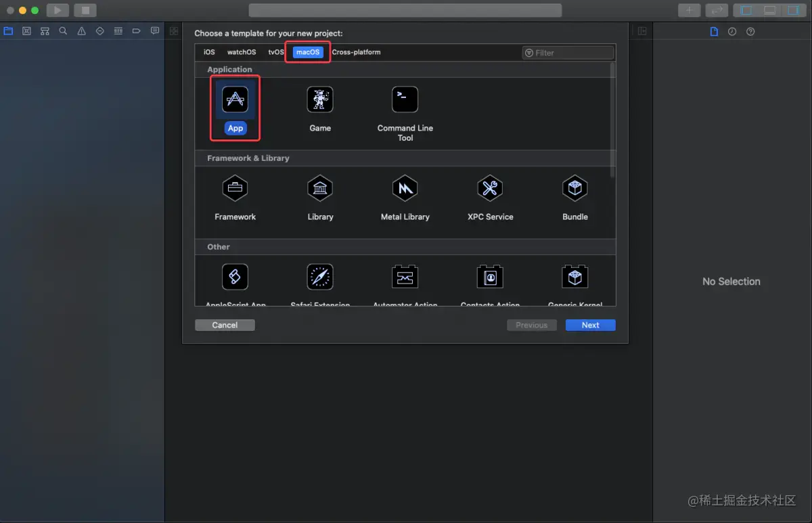Click the Metal Library label text
The image size is (812, 523).
pyautogui.click(x=405, y=217)
